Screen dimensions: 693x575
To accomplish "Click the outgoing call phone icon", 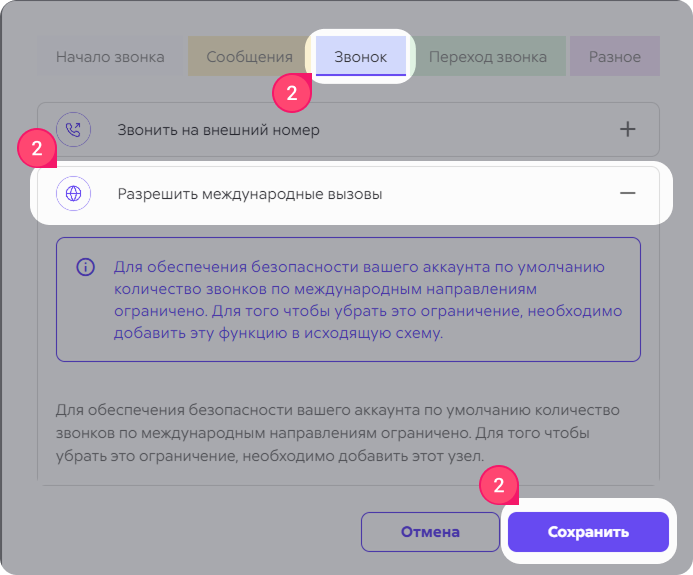I will pos(73,129).
